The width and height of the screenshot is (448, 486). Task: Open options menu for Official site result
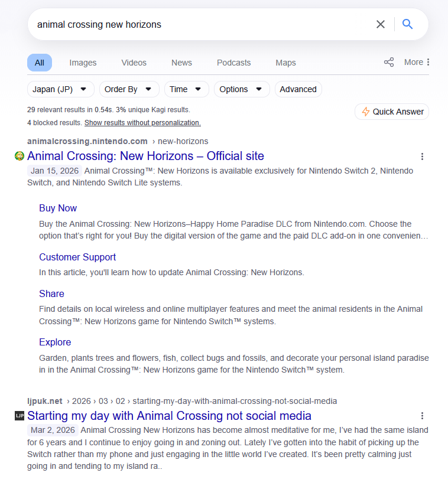422,156
